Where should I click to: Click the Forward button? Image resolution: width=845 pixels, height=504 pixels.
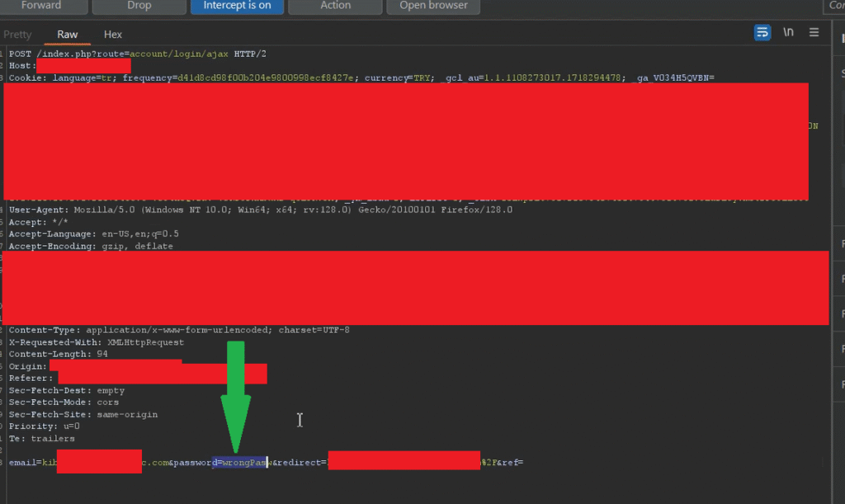(41, 6)
